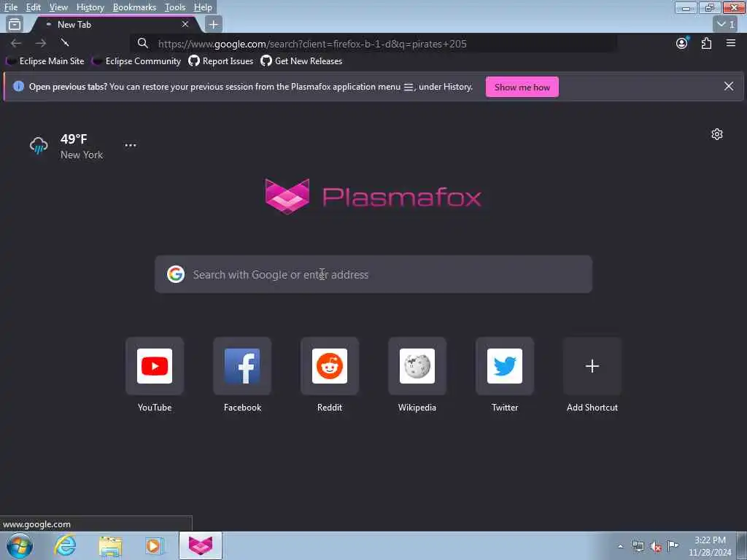
Task: Click the Show me how button
Action: pyautogui.click(x=522, y=87)
